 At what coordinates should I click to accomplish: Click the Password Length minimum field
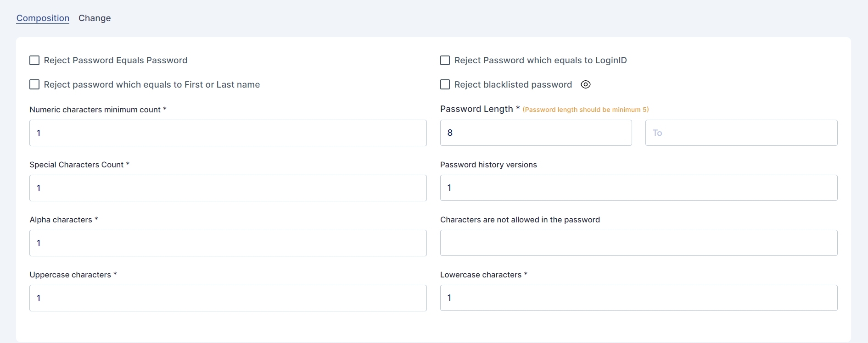[x=536, y=133]
